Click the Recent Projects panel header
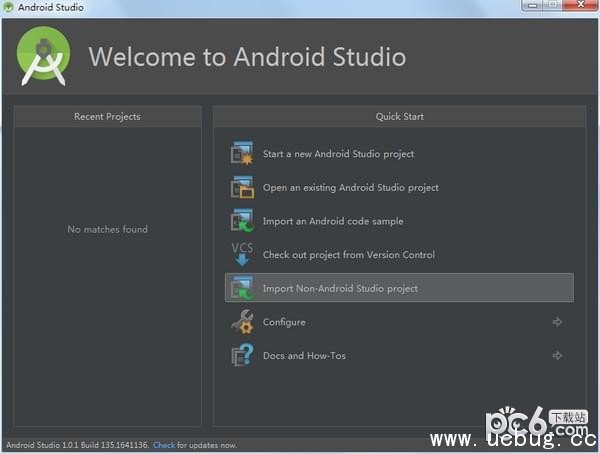The image size is (600, 454). [107, 116]
